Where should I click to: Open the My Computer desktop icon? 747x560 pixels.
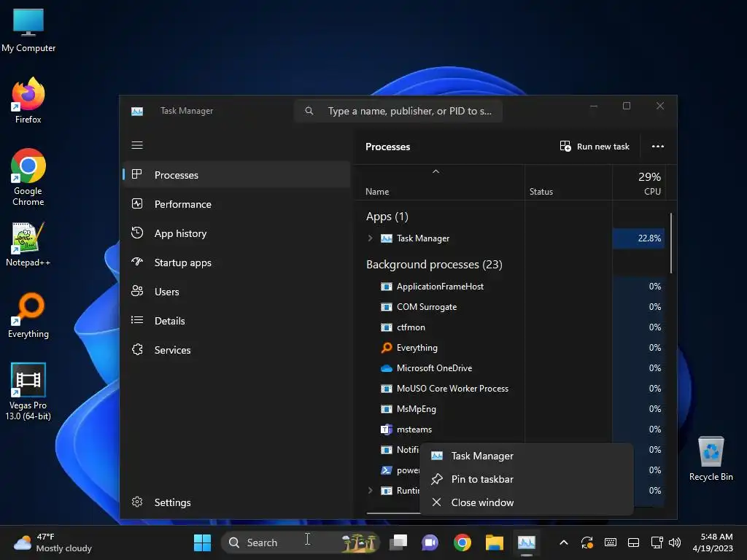click(x=28, y=29)
